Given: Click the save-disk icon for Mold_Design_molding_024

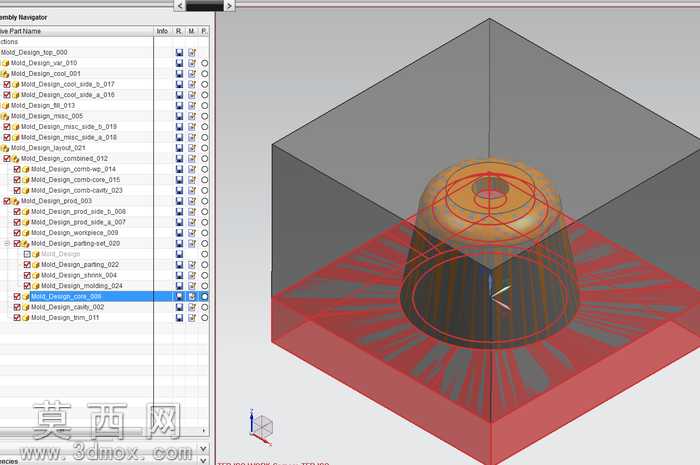Looking at the screenshot, I should (179, 286).
